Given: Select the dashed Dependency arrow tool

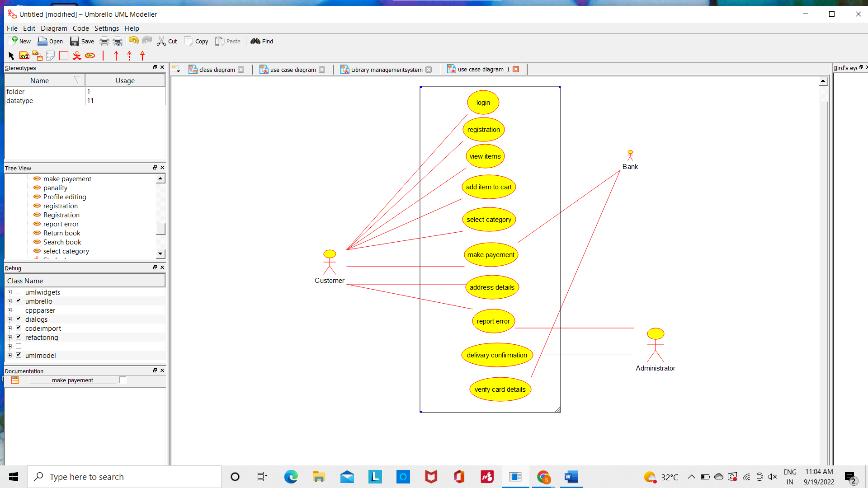Looking at the screenshot, I should click(129, 56).
